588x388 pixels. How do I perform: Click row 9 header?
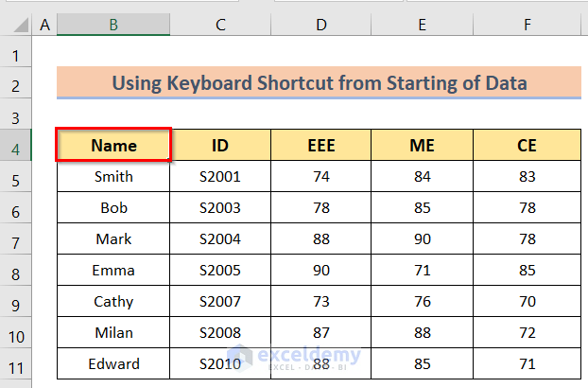point(16,302)
